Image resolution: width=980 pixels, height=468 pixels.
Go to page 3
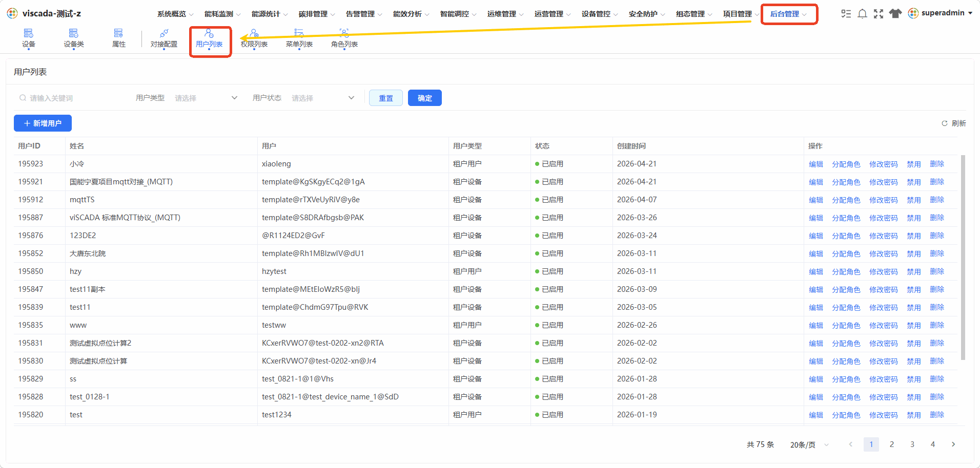pyautogui.click(x=912, y=444)
